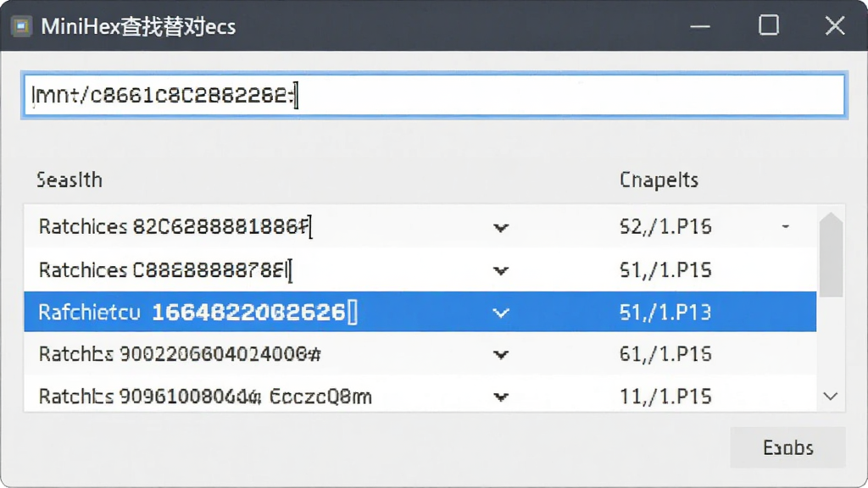Click the Eabs button
Screen dimensions: 868x488
pyautogui.click(x=787, y=447)
